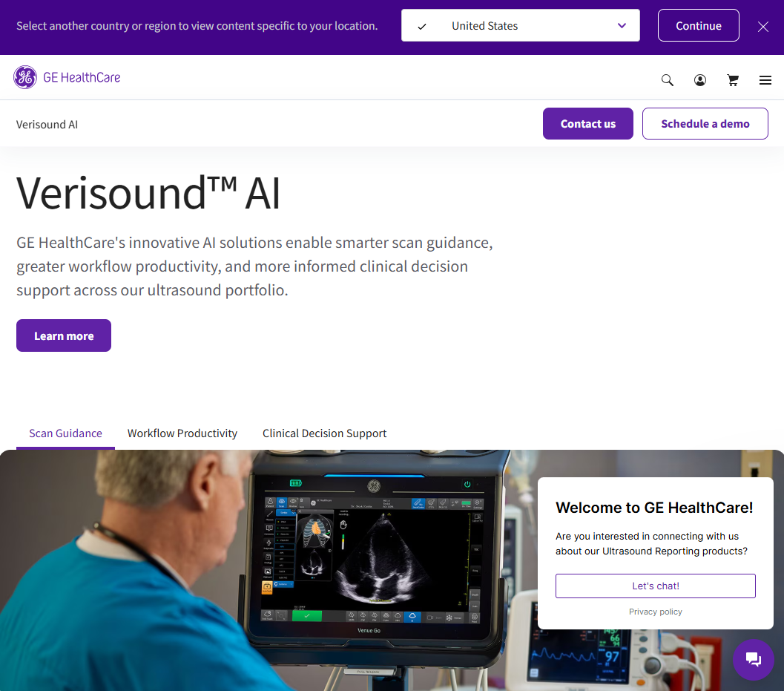Screen dimensions: 784x691
Task: Click the GE HealthCare logo
Action: [67, 77]
